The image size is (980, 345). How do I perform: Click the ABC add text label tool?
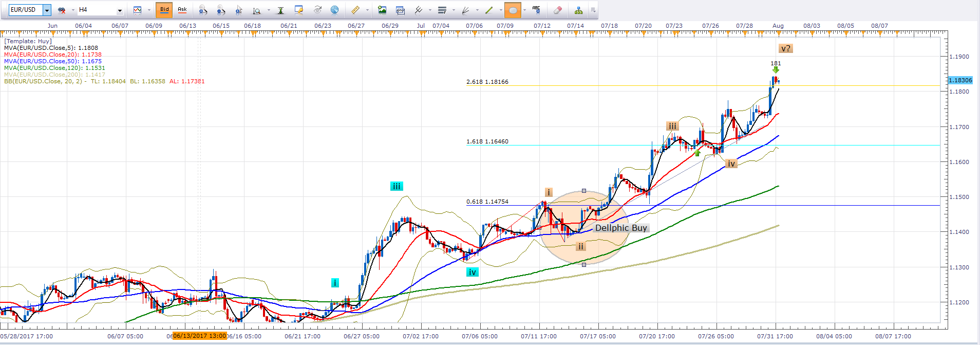coord(536,10)
